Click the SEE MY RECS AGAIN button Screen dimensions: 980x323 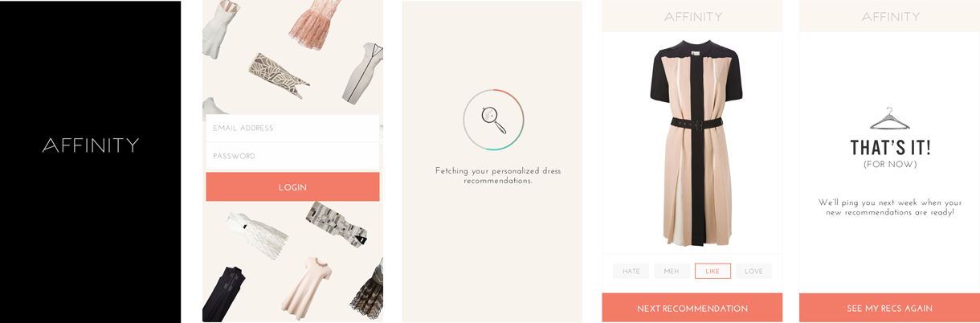(889, 309)
